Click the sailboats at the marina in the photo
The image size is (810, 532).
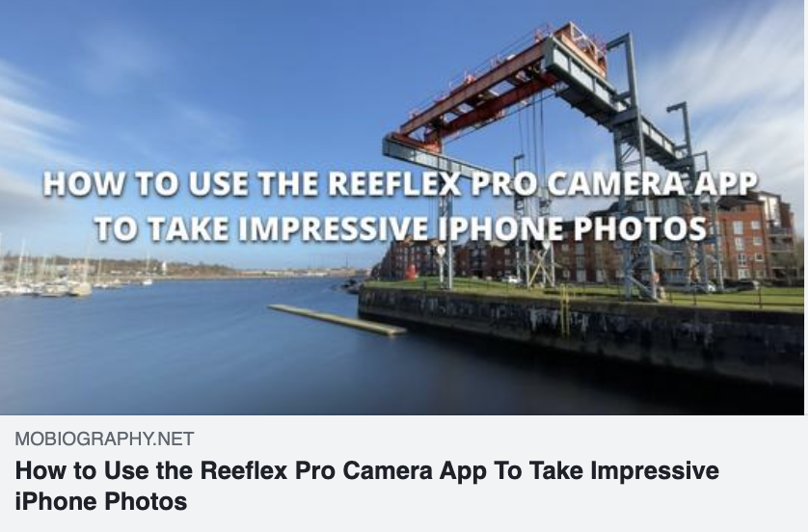tap(46, 277)
